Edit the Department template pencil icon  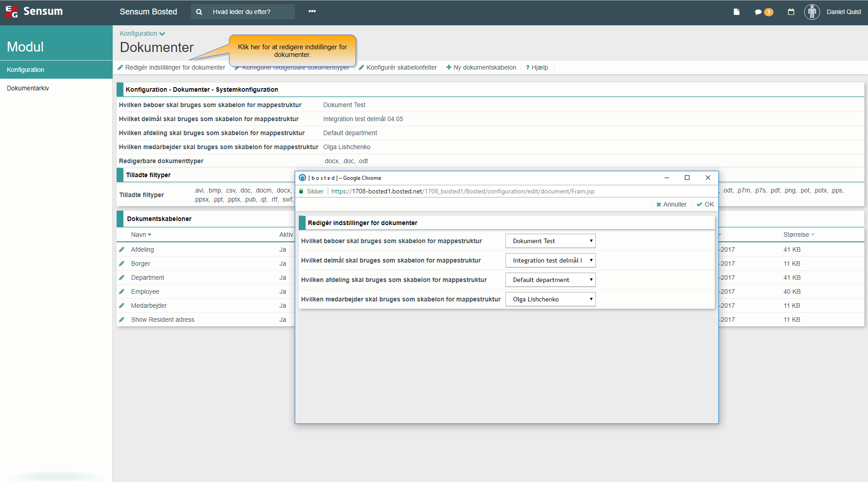pyautogui.click(x=122, y=277)
